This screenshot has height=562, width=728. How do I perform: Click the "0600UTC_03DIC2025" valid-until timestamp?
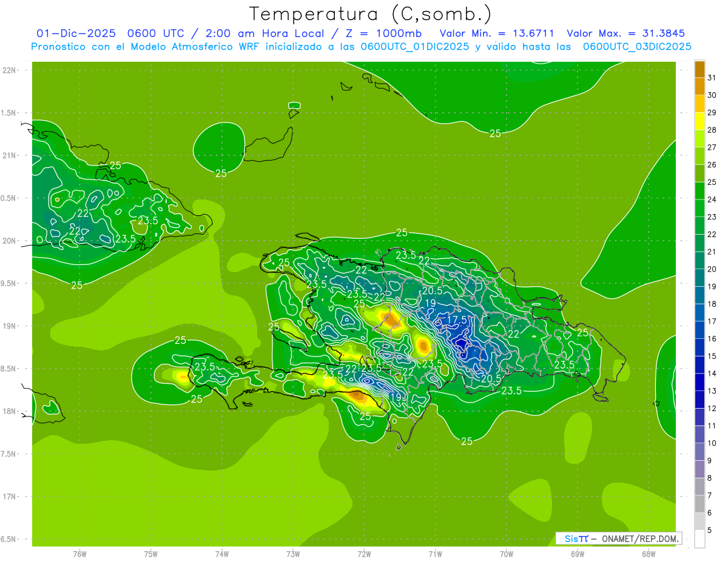(637, 47)
